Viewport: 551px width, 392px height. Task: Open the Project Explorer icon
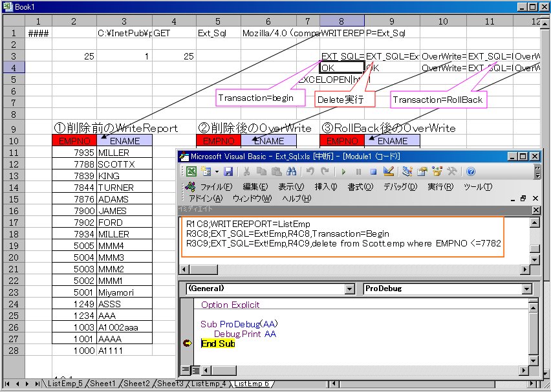[407, 171]
